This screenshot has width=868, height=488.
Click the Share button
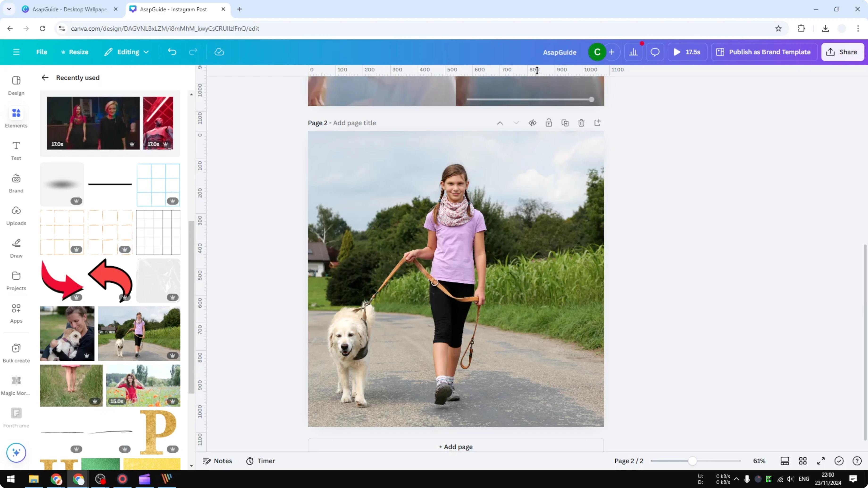click(843, 52)
